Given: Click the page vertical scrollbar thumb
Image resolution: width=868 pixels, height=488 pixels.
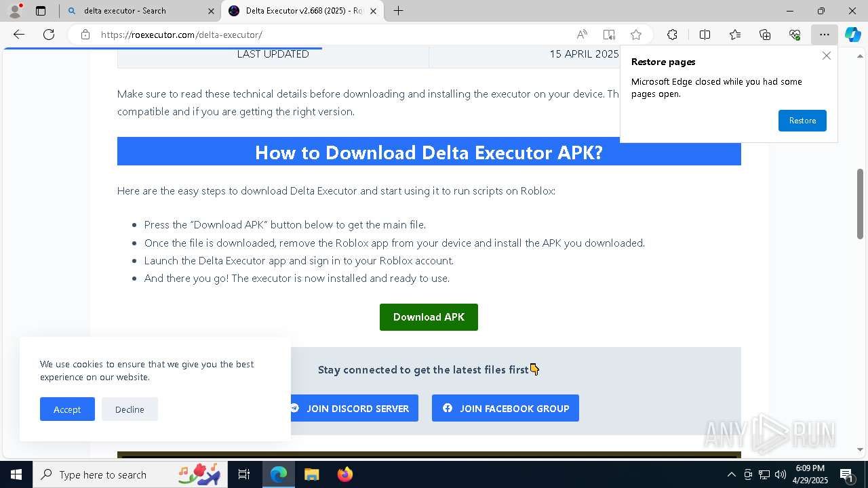Looking at the screenshot, I should [x=860, y=203].
